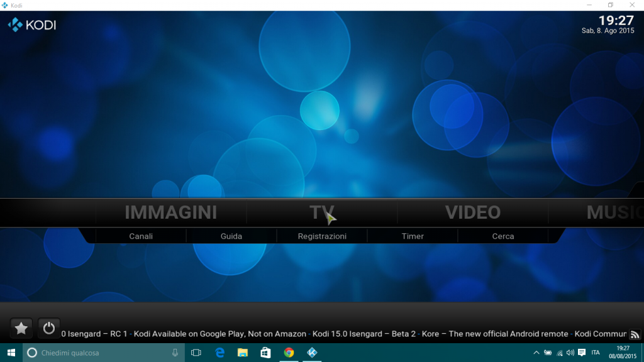
Task: Open the Timer submenu
Action: coord(413,236)
